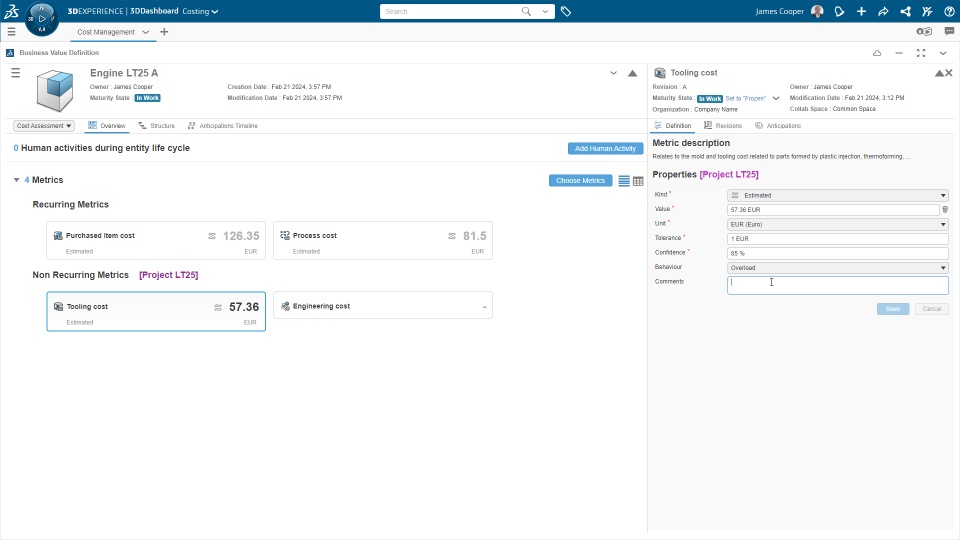Switch metrics to list view
This screenshot has height=540, width=960.
[624, 181]
